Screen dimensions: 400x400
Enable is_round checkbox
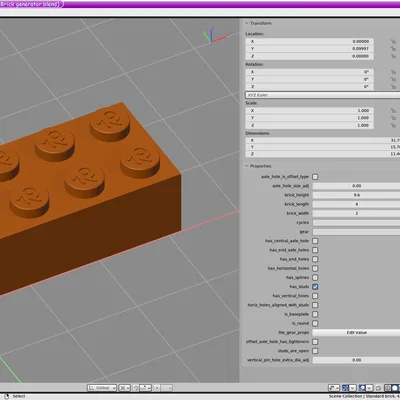[x=315, y=323]
